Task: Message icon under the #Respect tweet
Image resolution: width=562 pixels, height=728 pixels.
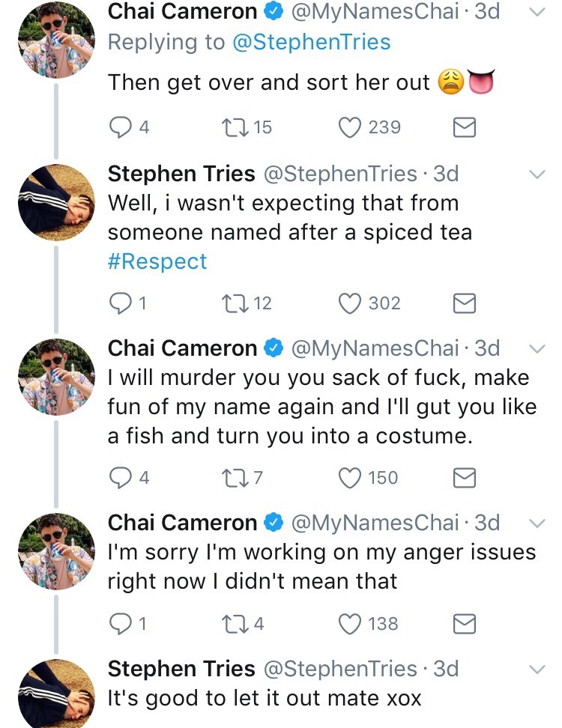Action: (x=465, y=303)
